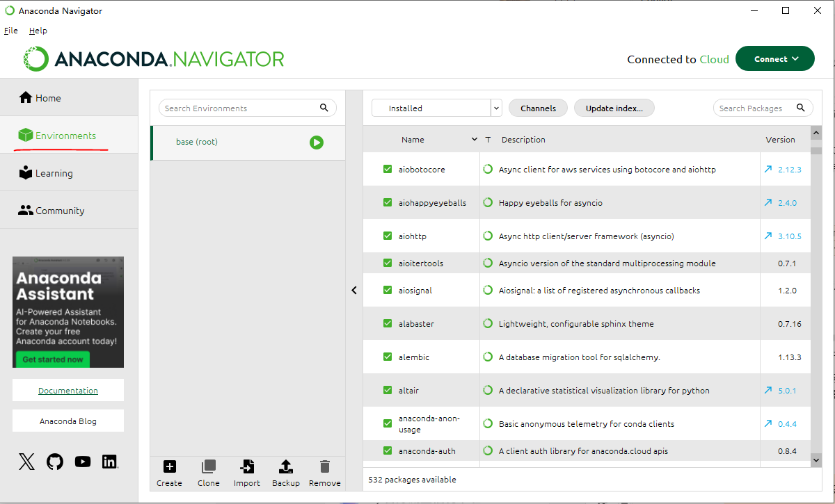Click the upgrade arrow for aiobotocore 2.12.3
Viewport: 835px width, 504px height.
(768, 169)
